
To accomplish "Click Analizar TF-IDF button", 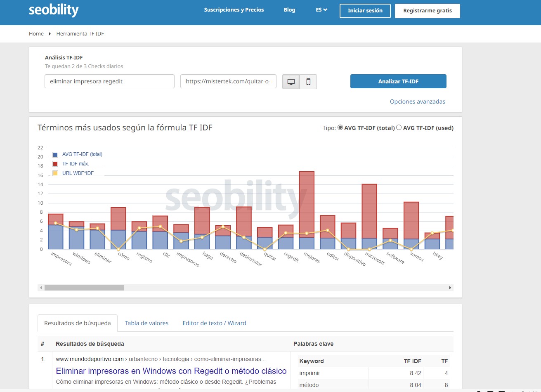I will (x=398, y=81).
